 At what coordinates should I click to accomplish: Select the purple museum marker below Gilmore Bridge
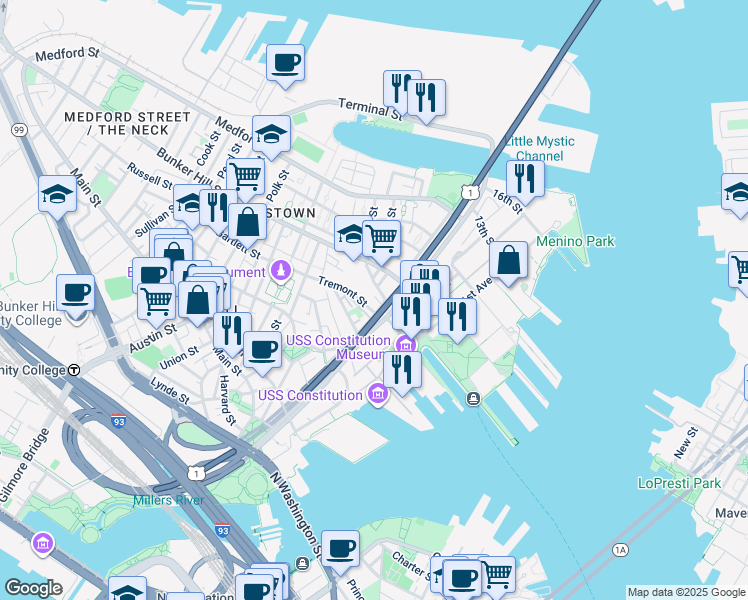coord(43,544)
